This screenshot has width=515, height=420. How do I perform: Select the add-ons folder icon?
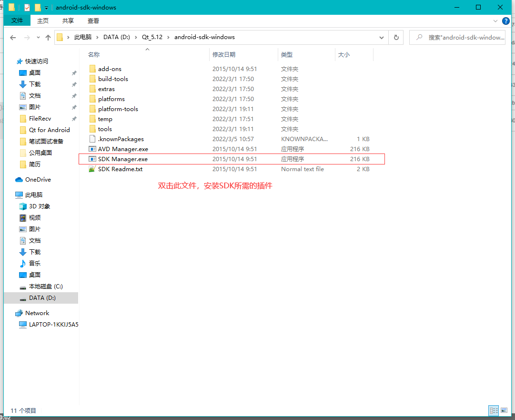point(92,69)
